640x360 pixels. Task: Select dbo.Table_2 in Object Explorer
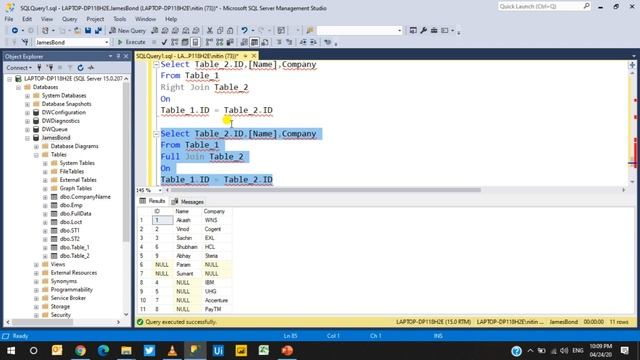[74, 256]
